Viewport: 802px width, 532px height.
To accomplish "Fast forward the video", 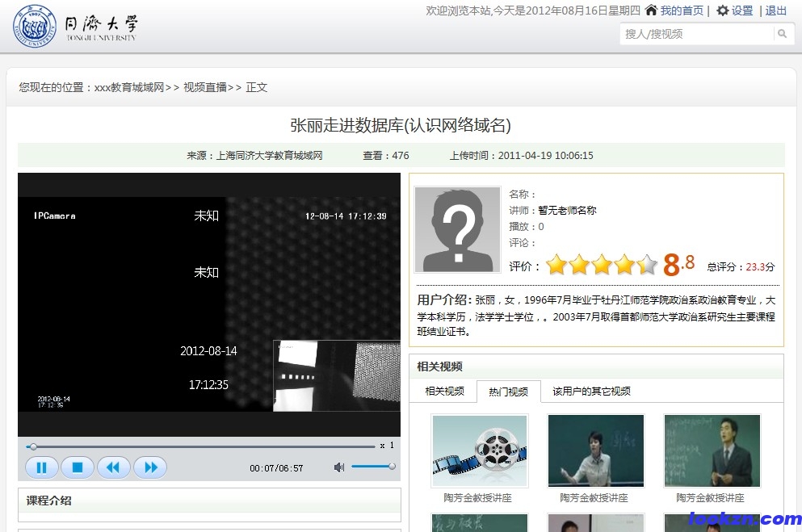I will (x=150, y=467).
